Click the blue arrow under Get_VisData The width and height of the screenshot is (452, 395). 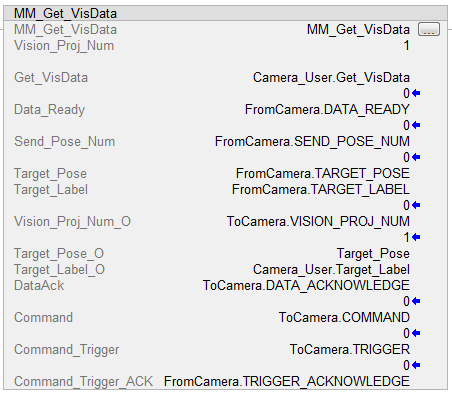(x=416, y=93)
